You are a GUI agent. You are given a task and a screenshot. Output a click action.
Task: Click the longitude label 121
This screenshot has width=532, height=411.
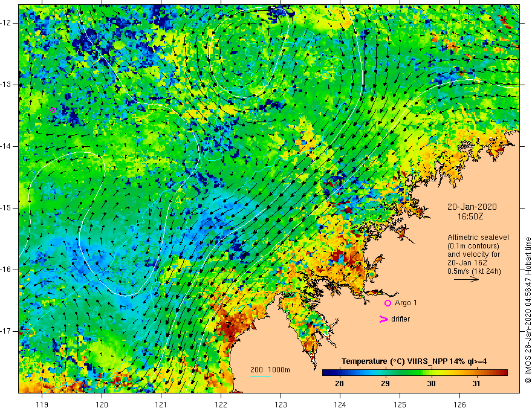(161, 404)
